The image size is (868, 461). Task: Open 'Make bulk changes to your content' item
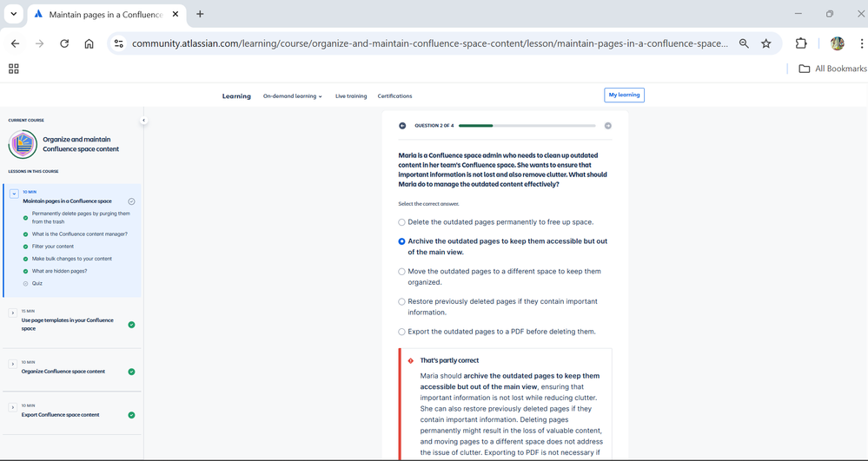(x=72, y=259)
